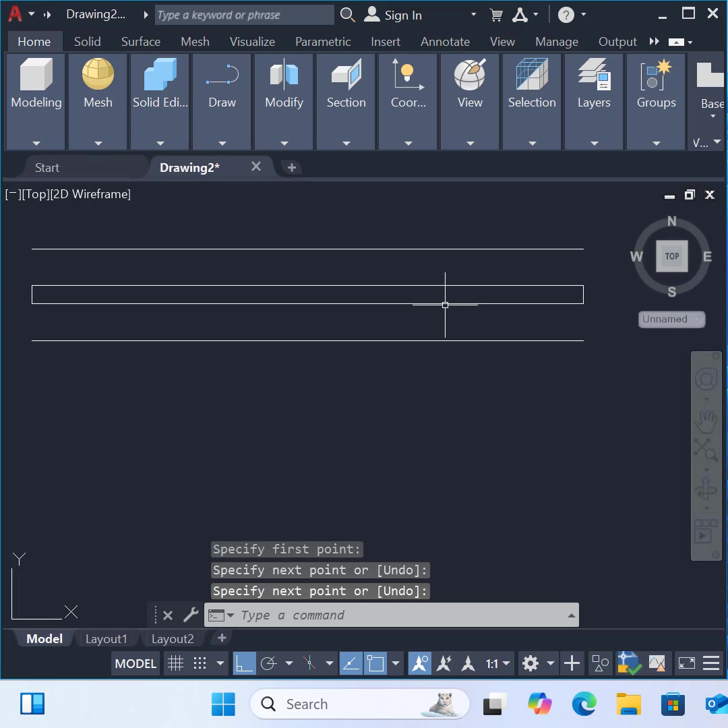This screenshot has height=728, width=728.
Task: Open the Pan hand tool in navigation bar
Action: (706, 421)
